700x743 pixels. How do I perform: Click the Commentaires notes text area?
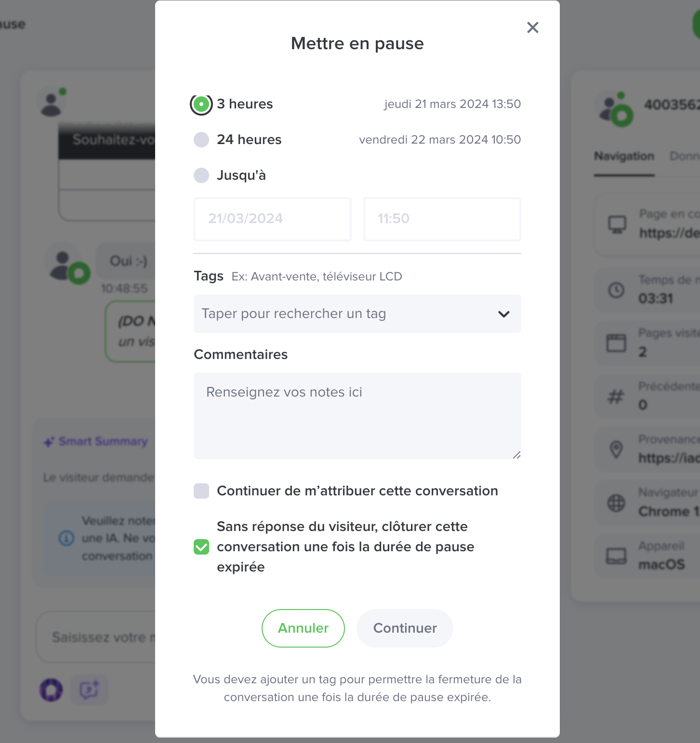tap(357, 415)
